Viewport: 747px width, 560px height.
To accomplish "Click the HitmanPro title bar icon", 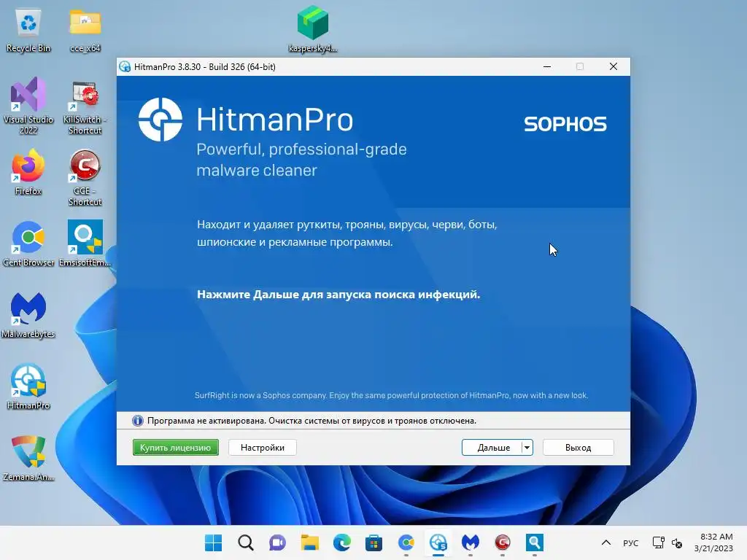I will point(125,66).
